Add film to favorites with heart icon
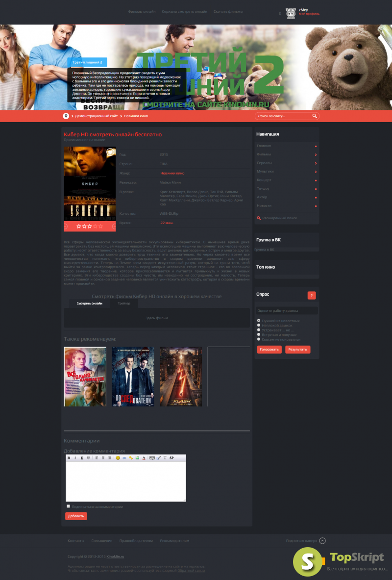This screenshot has height=580, width=392. [110, 151]
